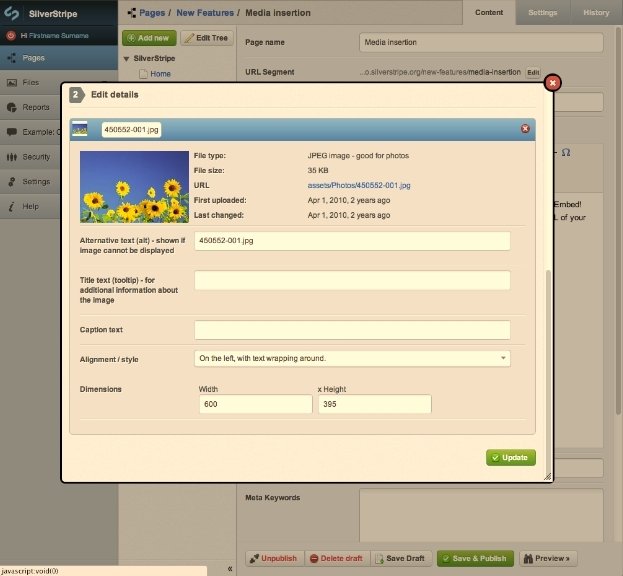Open Settings in the left sidebar
623x576 pixels.
[x=30, y=182]
